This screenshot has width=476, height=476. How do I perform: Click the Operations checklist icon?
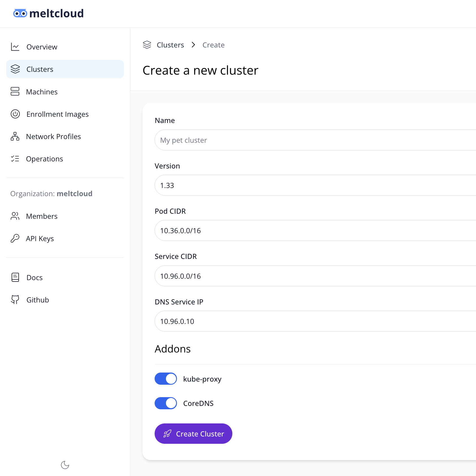coord(15,159)
